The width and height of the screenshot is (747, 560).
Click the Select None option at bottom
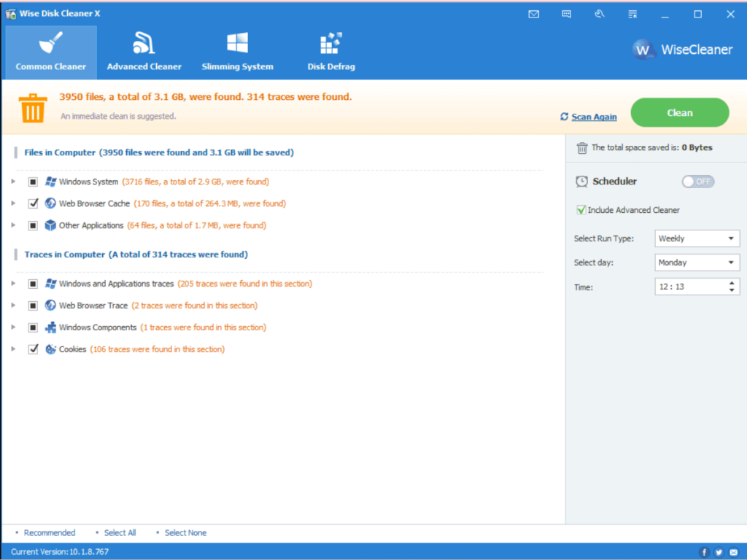[185, 532]
